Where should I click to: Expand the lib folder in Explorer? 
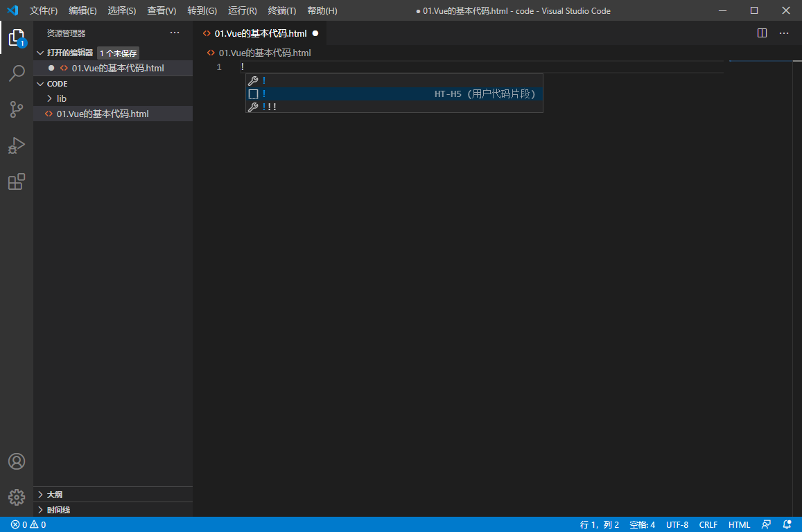(61, 98)
